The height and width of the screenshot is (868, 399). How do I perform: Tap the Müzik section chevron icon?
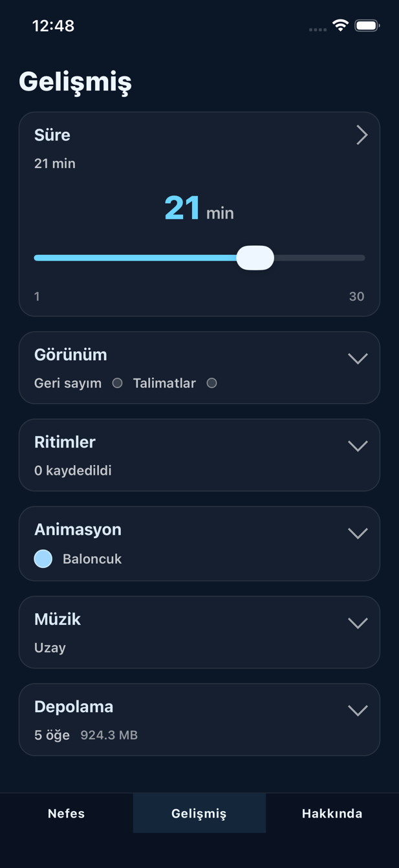[x=357, y=623]
